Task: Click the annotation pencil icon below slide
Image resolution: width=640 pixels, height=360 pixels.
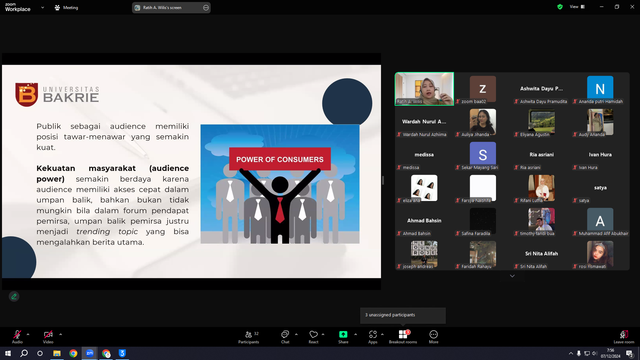Action: click(x=14, y=297)
